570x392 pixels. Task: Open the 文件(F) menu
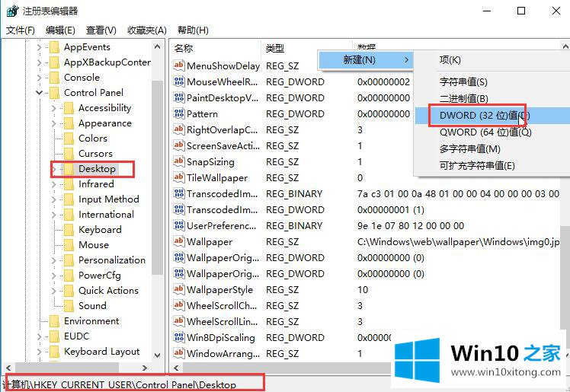click(21, 30)
